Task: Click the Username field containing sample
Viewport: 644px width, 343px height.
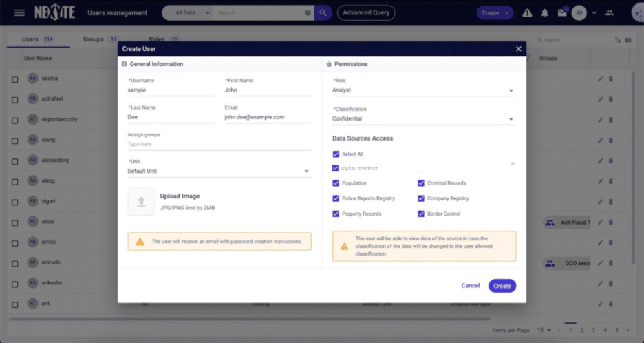Action: click(x=171, y=90)
